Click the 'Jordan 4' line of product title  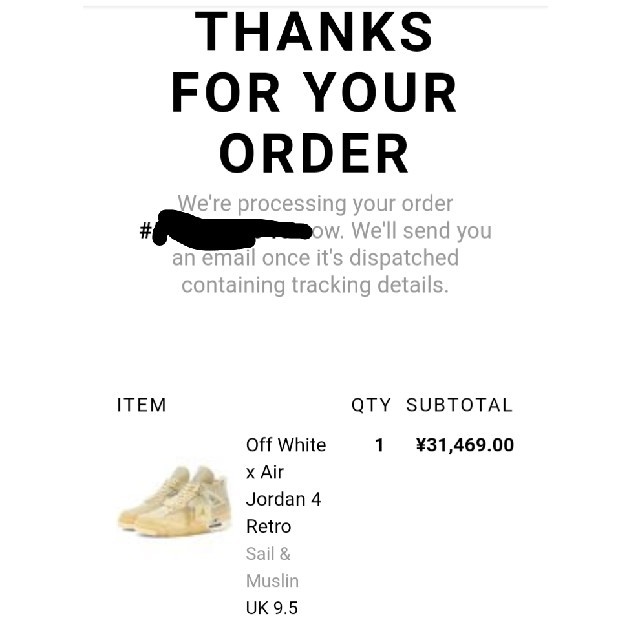[x=284, y=500]
